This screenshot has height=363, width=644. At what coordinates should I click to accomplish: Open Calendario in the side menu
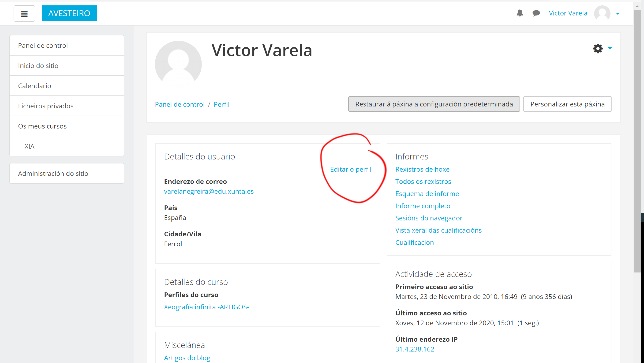34,86
